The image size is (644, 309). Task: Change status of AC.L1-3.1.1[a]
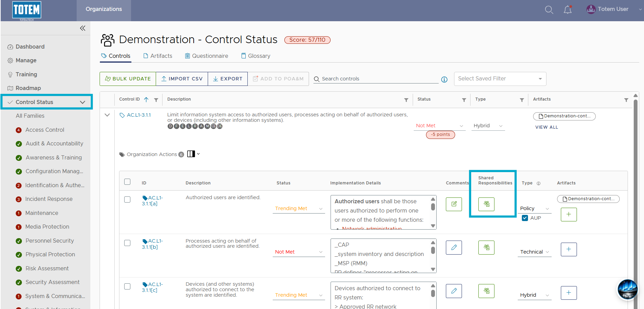pyautogui.click(x=299, y=209)
